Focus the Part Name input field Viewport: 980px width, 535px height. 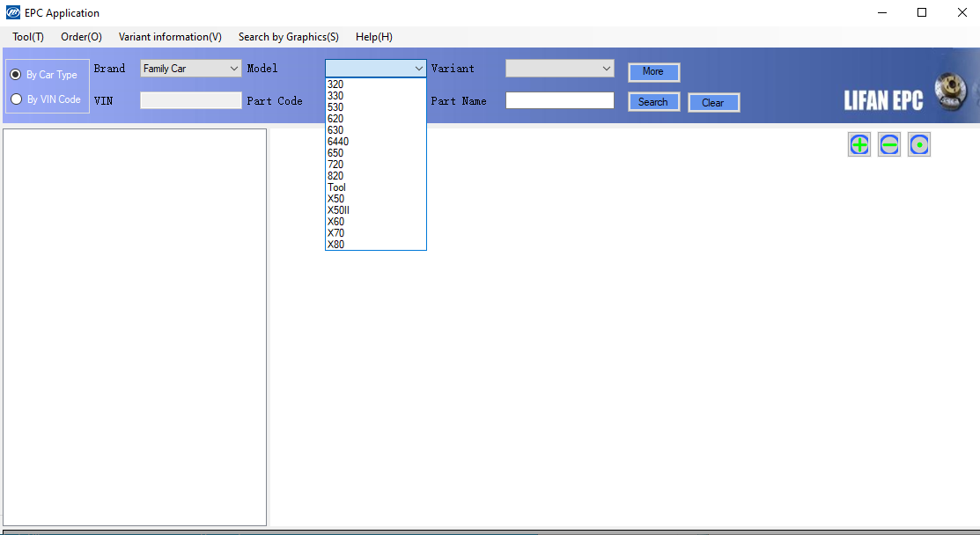pyautogui.click(x=559, y=100)
